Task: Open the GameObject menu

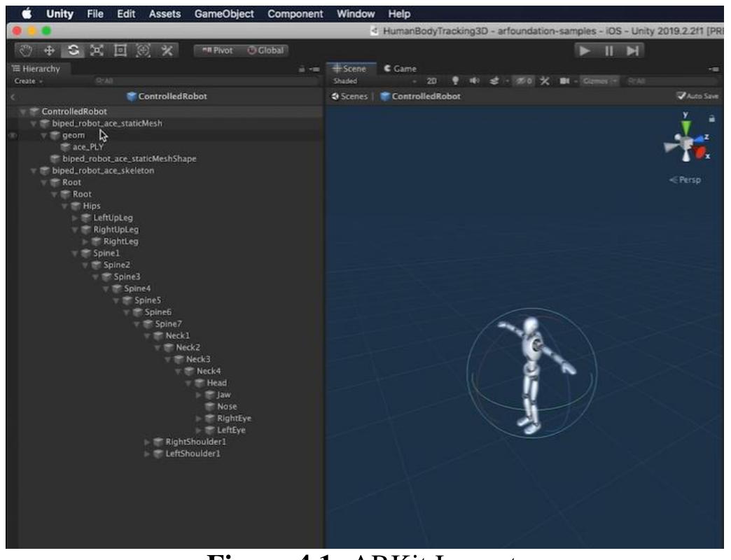Action: 224,14
